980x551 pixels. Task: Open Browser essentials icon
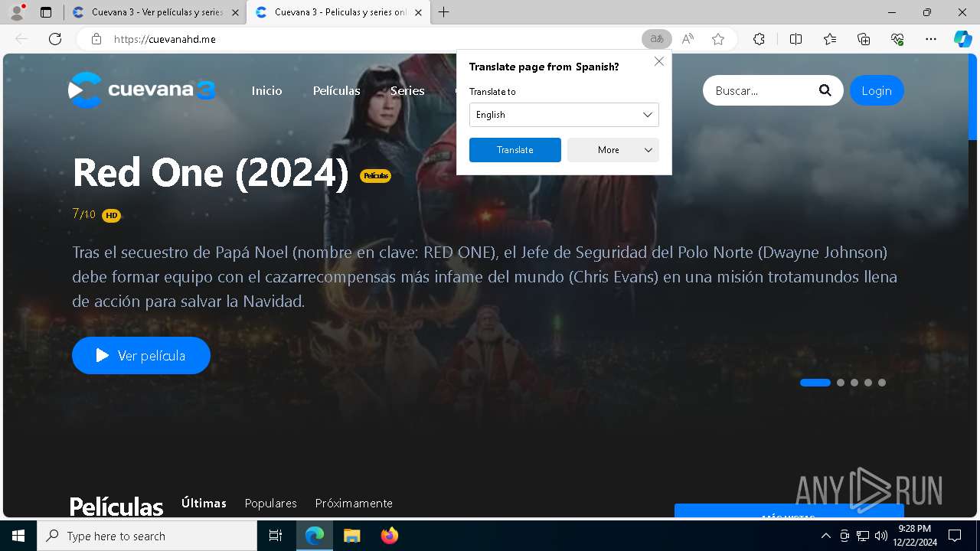(897, 39)
